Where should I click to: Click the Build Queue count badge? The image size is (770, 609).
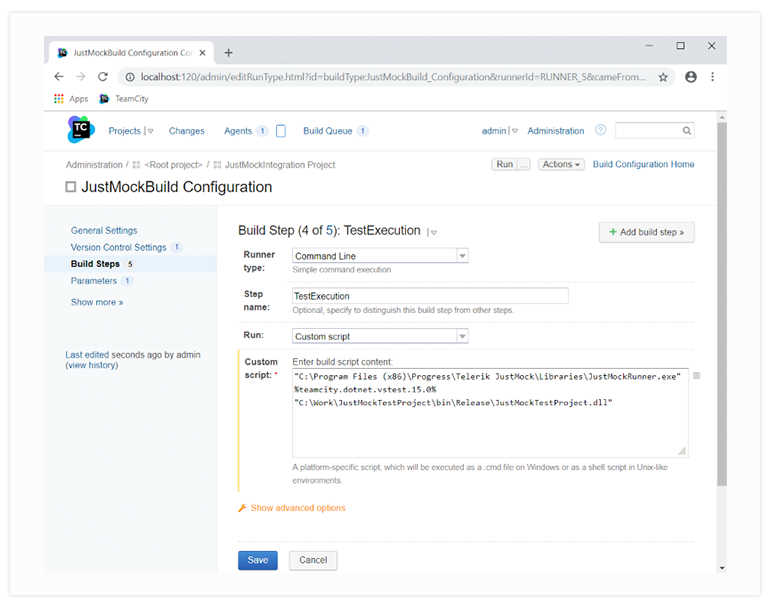tap(362, 131)
